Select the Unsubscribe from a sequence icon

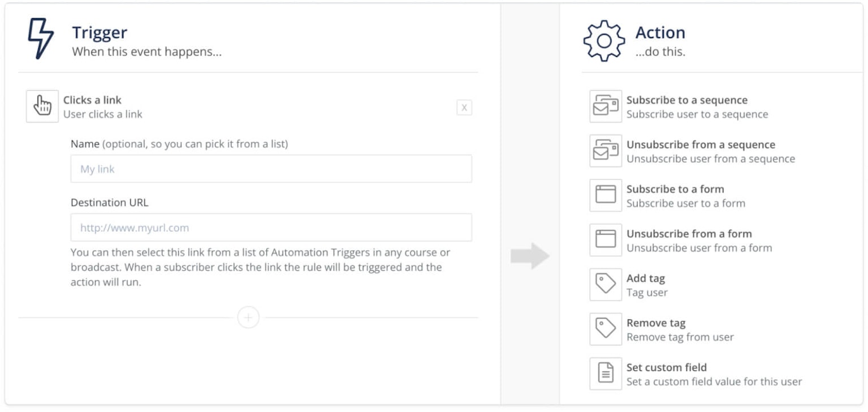click(x=605, y=151)
